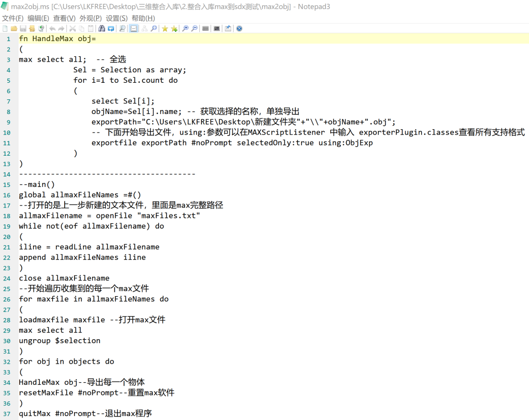529x420 pixels.
Task: Click comment '开始遍历收集到的每一个max文件'
Action: [x=88, y=288]
